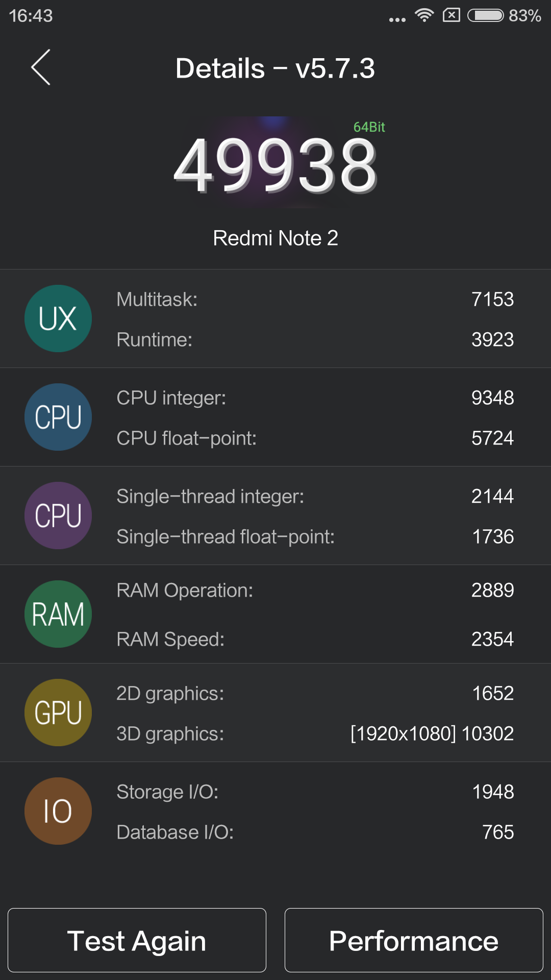The width and height of the screenshot is (551, 980).
Task: Tap the purple single-thread CPU icon
Action: pos(58,516)
